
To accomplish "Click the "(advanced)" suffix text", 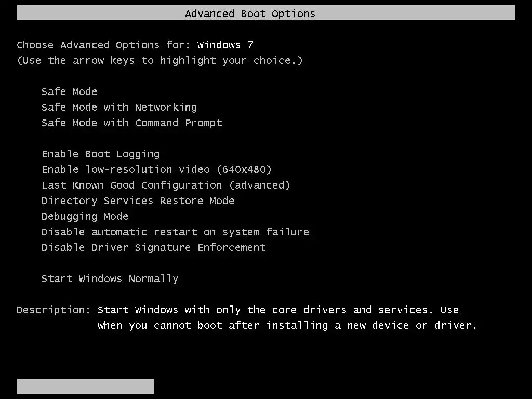I will coord(259,185).
